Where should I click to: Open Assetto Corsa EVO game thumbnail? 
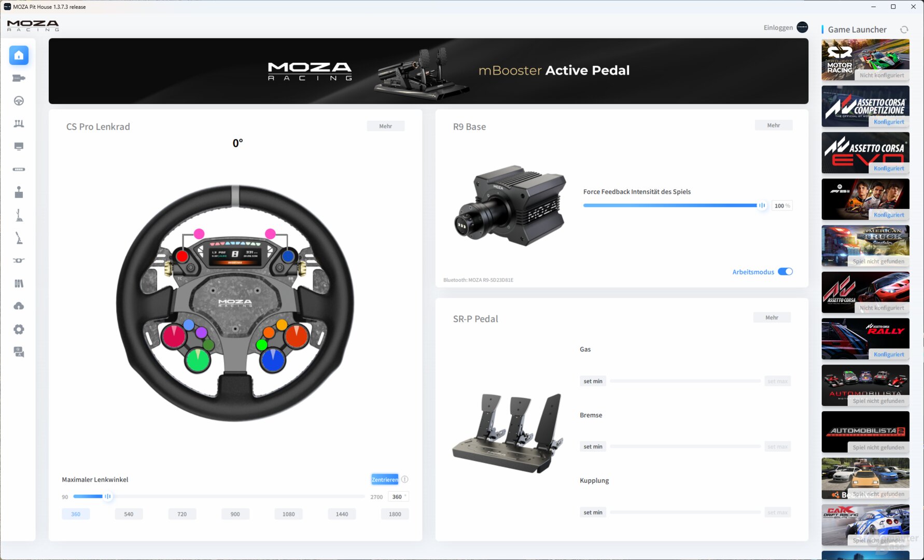[x=865, y=153]
